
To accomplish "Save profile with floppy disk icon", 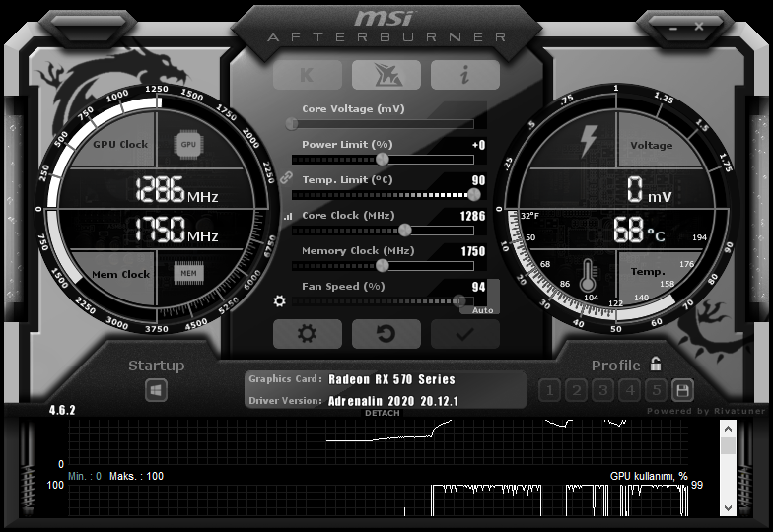I will [x=682, y=391].
